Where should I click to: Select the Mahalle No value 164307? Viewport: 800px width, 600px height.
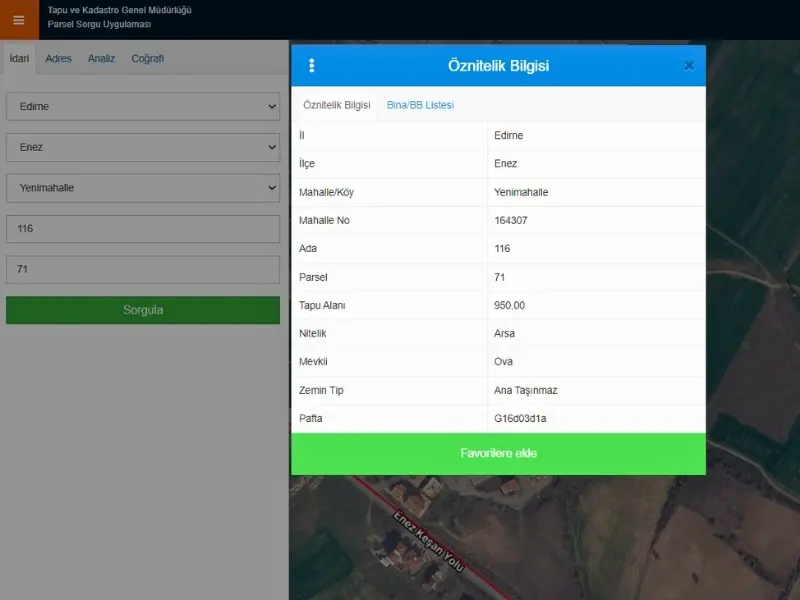(x=511, y=220)
